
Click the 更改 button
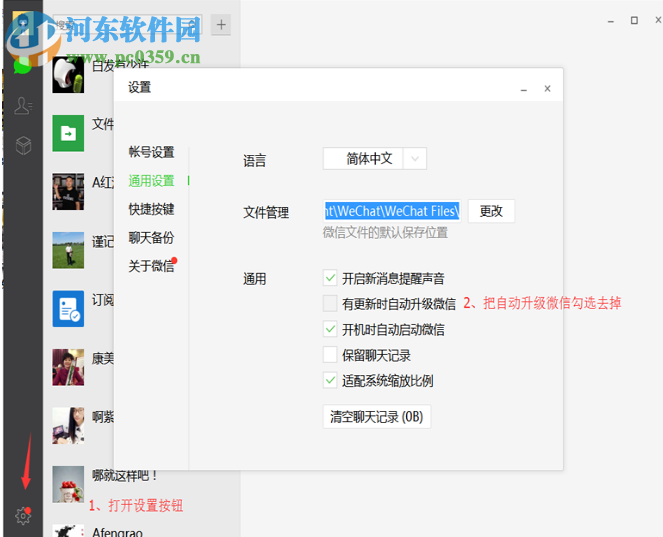491,211
